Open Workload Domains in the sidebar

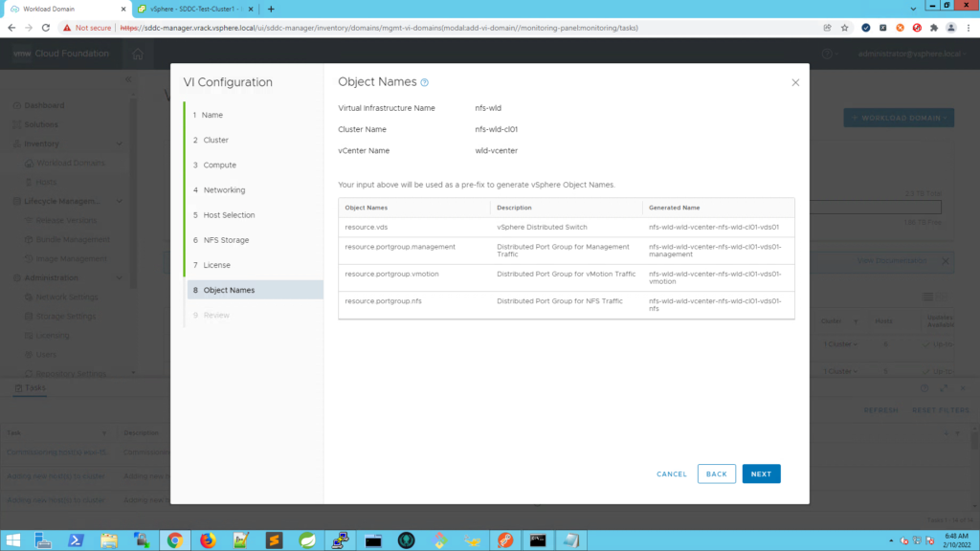click(x=70, y=163)
